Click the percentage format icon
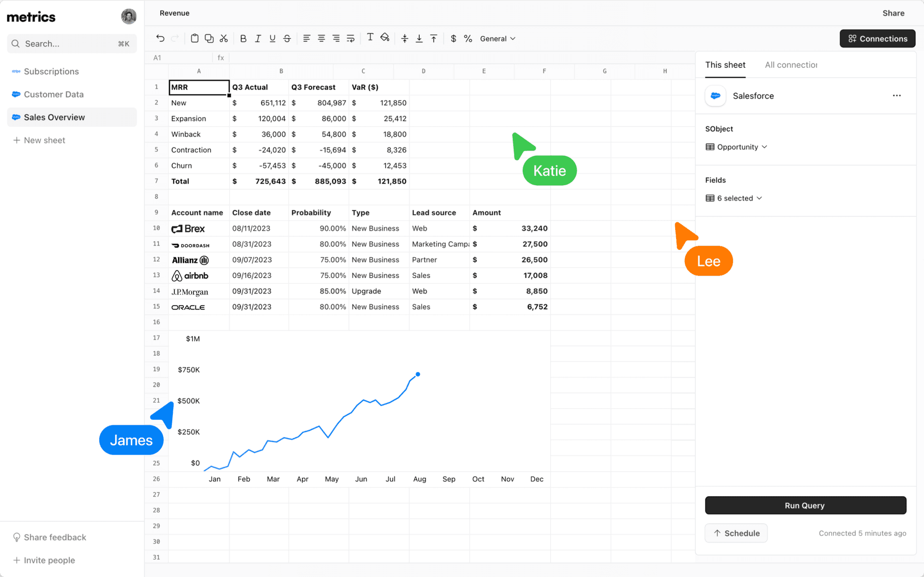This screenshot has height=577, width=924. pyautogui.click(x=468, y=38)
